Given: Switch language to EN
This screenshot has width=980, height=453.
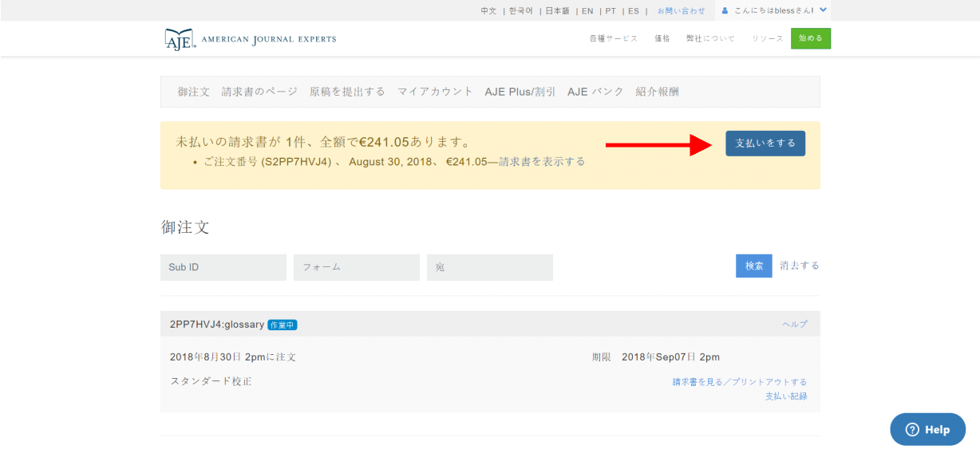Looking at the screenshot, I should click(587, 11).
